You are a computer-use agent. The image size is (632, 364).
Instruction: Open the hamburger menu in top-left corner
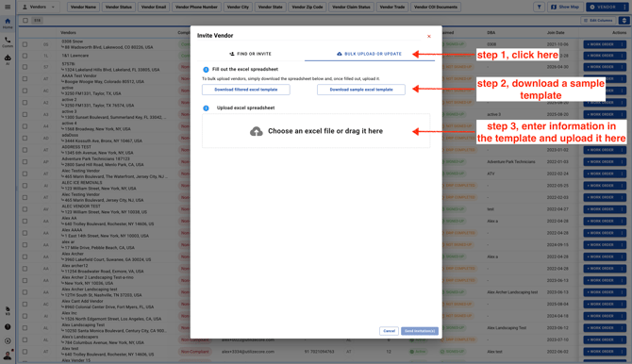pyautogui.click(x=8, y=7)
